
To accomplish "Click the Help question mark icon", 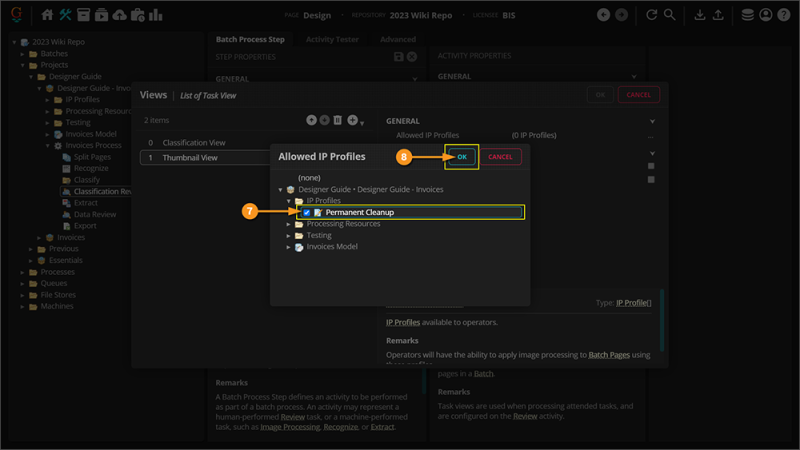I will click(x=784, y=15).
